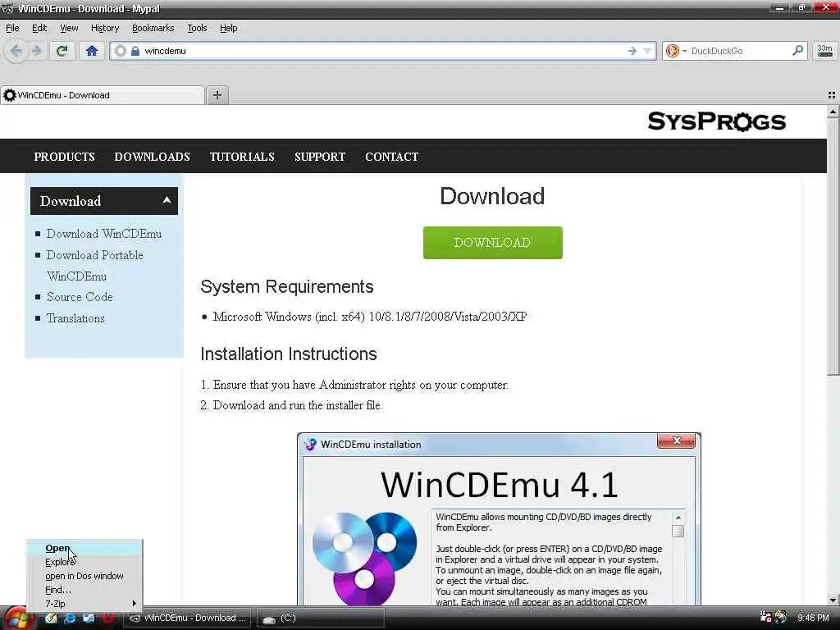This screenshot has width=840, height=630.
Task: Go to DOWNLOADS in site navigation
Action: click(152, 157)
